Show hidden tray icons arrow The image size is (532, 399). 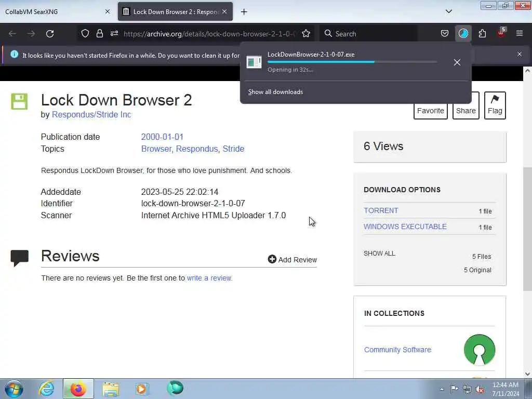(442, 389)
